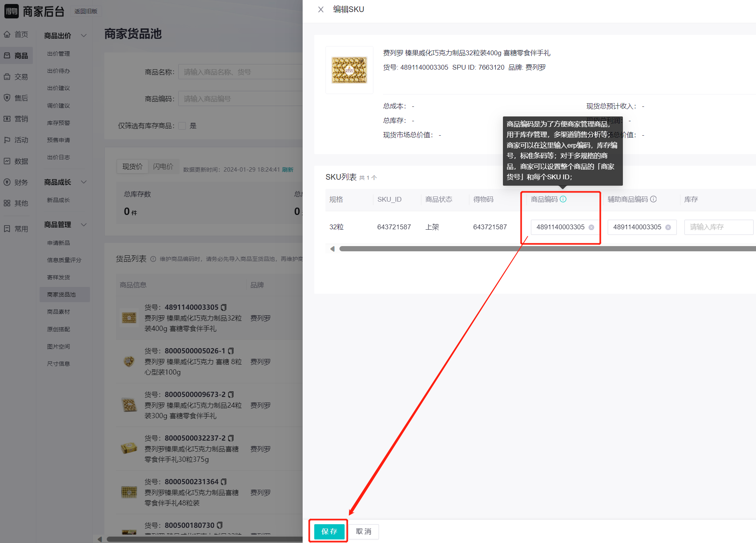Switch to 现货价 tab
Viewport: 756px width, 543px height.
132,166
